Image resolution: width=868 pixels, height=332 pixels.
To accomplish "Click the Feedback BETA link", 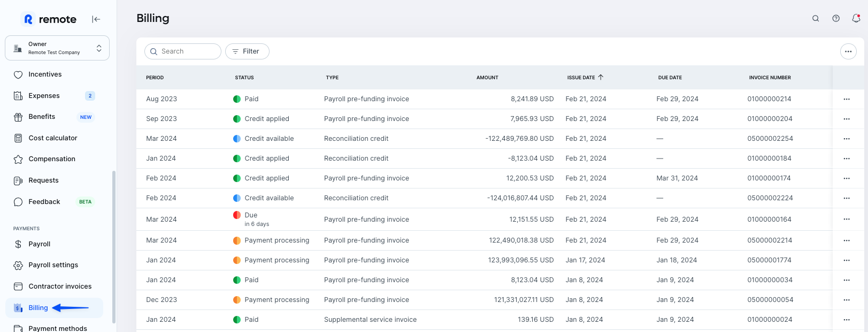I will click(x=44, y=202).
